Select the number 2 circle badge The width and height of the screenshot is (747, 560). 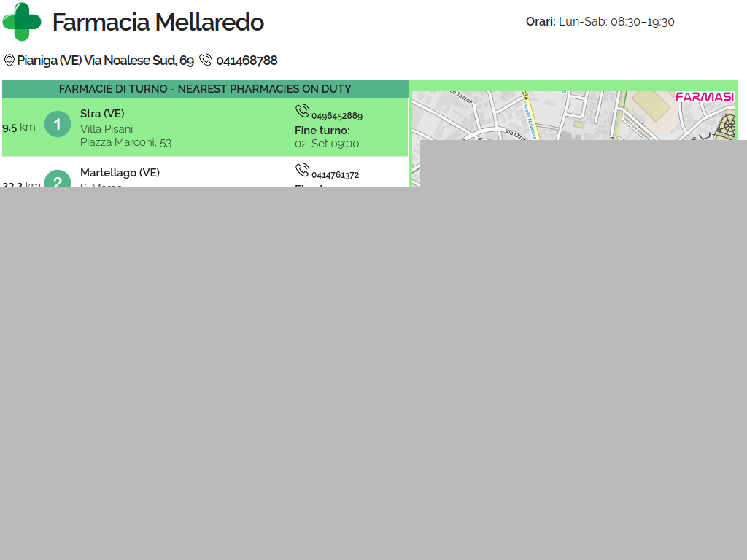click(x=58, y=179)
